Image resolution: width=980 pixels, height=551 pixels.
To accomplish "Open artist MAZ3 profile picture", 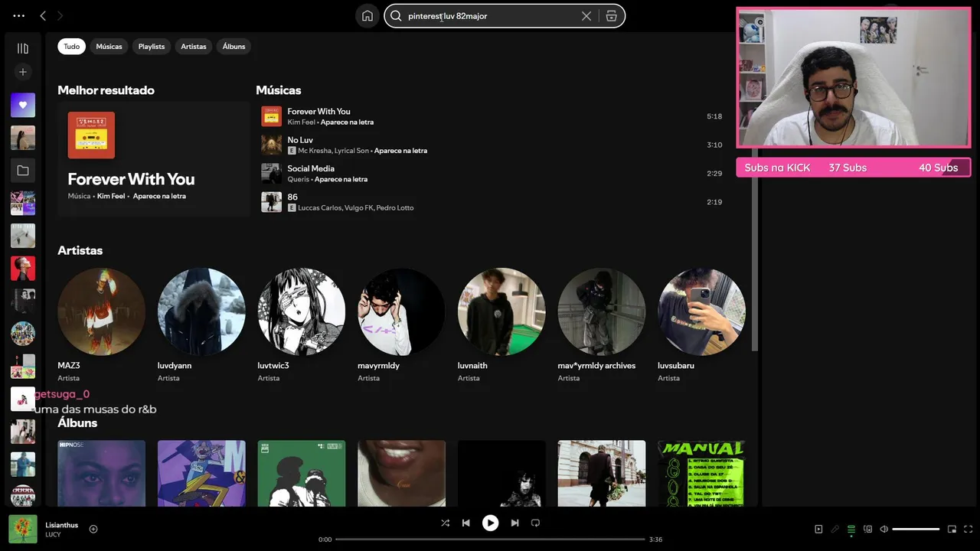I will tap(101, 311).
